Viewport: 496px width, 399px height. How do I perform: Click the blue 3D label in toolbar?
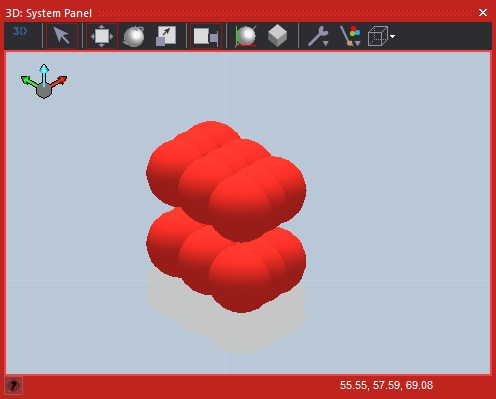pyautogui.click(x=20, y=31)
